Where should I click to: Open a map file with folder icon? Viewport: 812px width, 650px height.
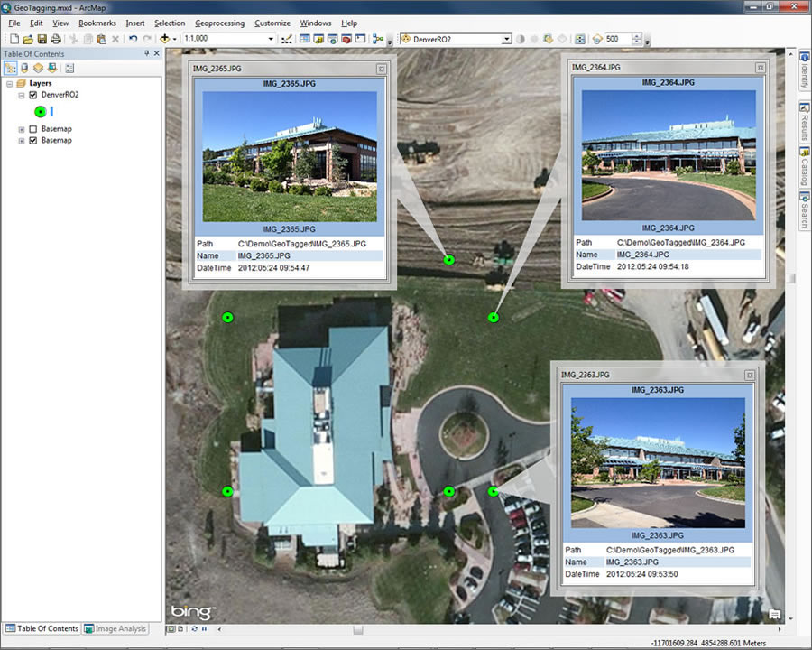(28, 39)
